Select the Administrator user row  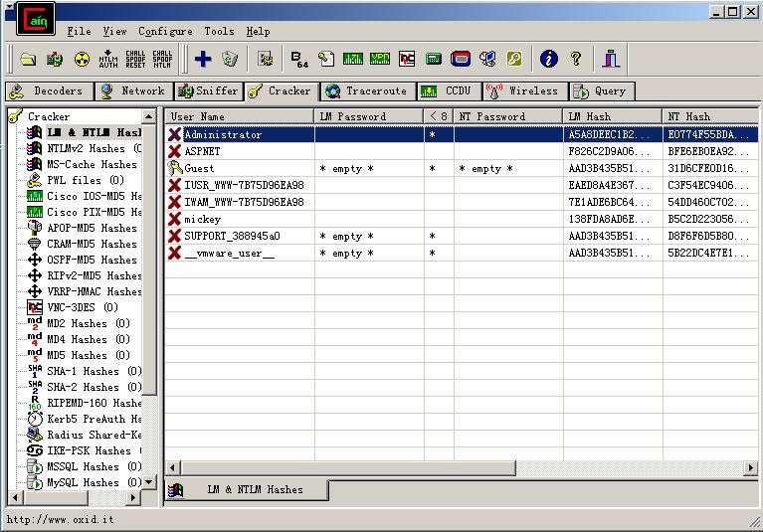coord(462,134)
